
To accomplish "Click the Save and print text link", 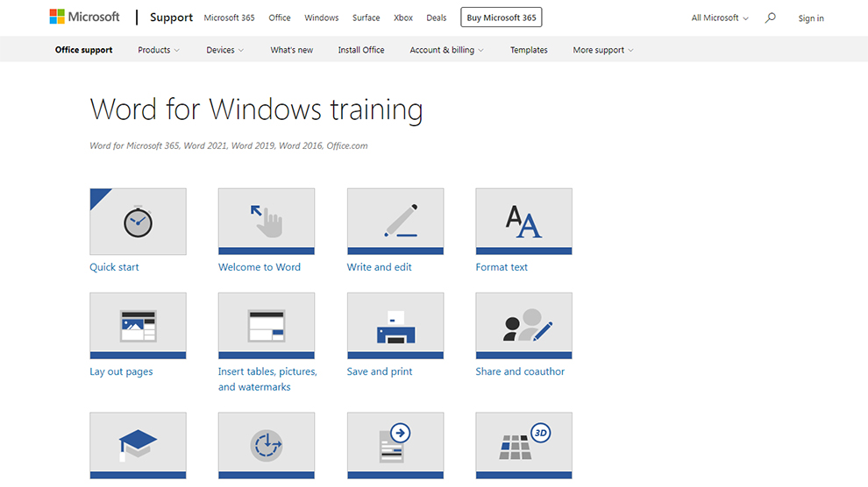I will [x=379, y=371].
